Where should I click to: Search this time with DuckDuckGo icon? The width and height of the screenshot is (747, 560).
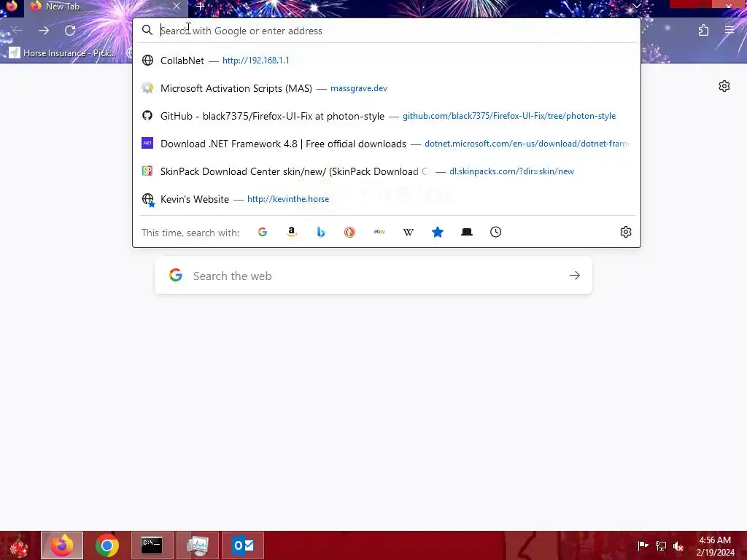point(349,232)
